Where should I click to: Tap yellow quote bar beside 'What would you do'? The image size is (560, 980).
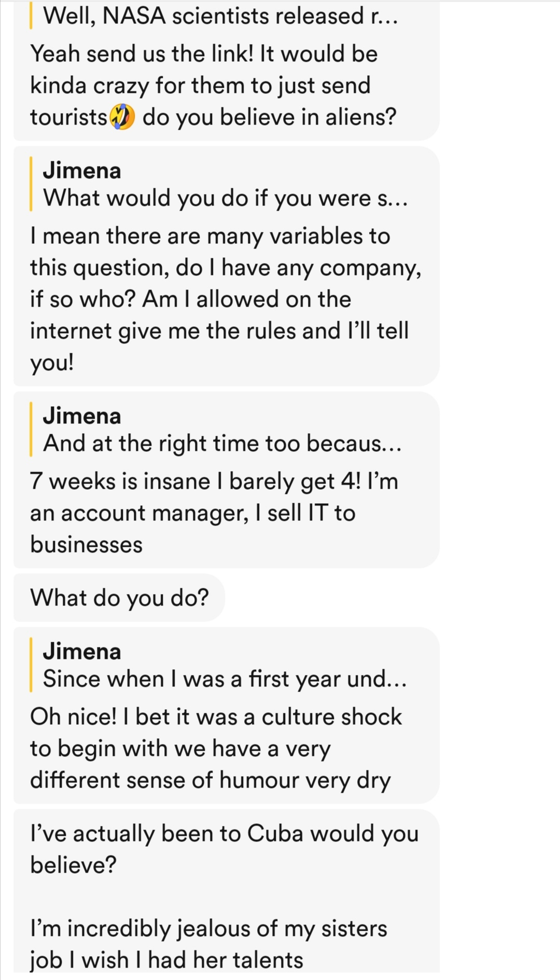pyautogui.click(x=31, y=184)
